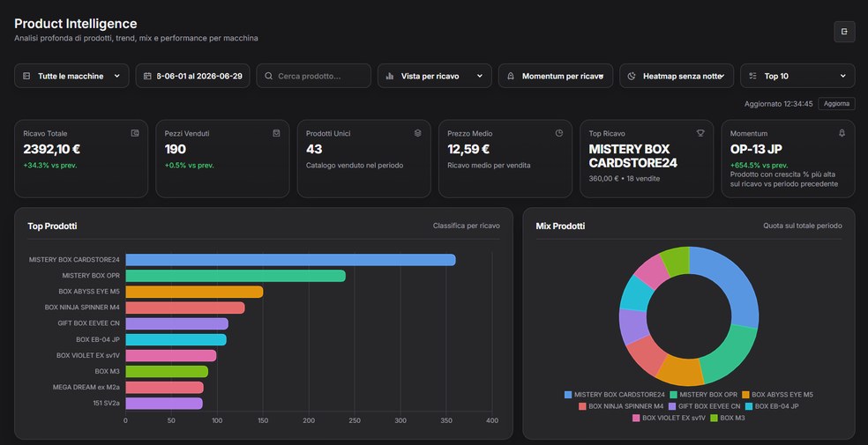This screenshot has height=445, width=868.
Task: Click the layers icon on Prodotti Unici card
Action: (418, 133)
